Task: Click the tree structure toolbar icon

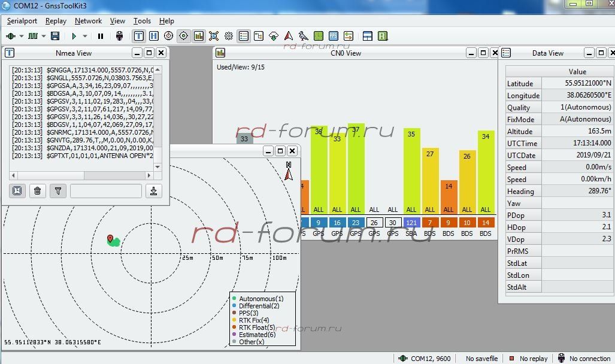Action: point(259,36)
